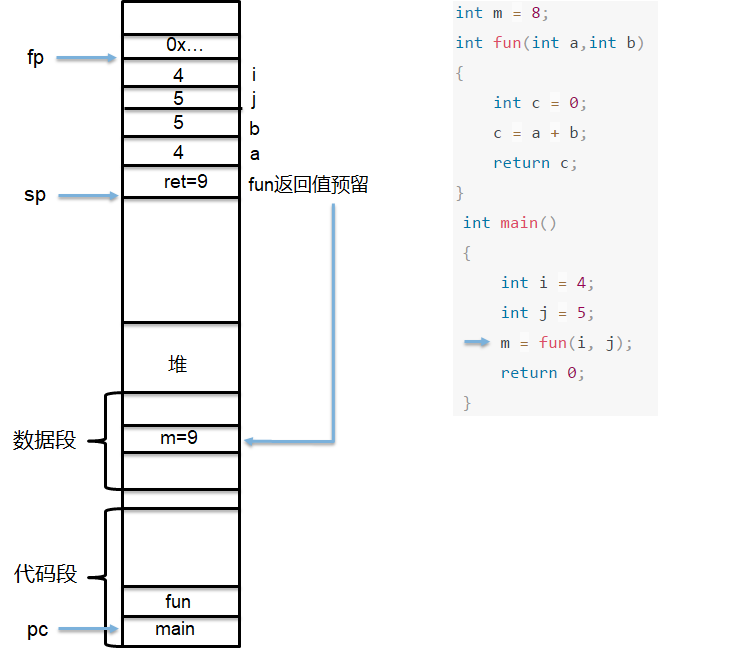Click the pc pointer arrow
Viewport: 741px width, 659px height.
88,629
